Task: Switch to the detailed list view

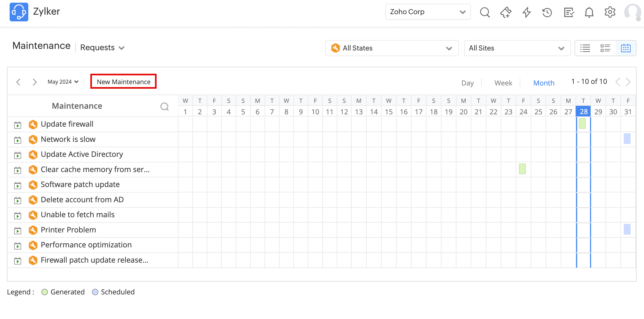Action: (605, 48)
